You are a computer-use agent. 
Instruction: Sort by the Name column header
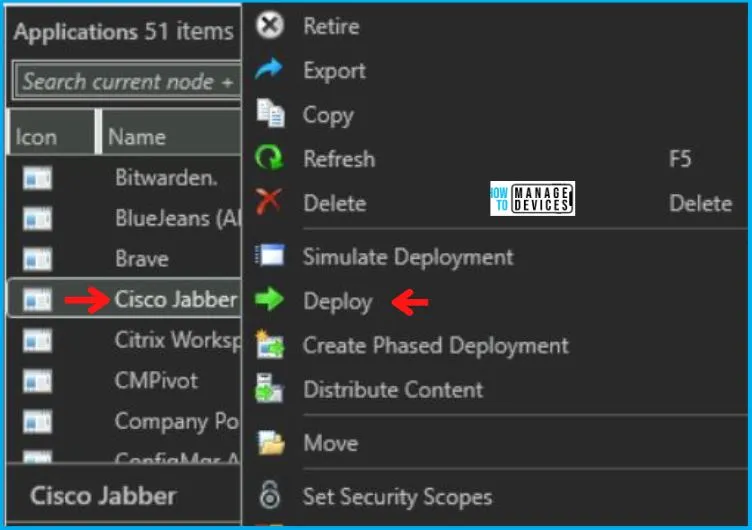(x=171, y=132)
